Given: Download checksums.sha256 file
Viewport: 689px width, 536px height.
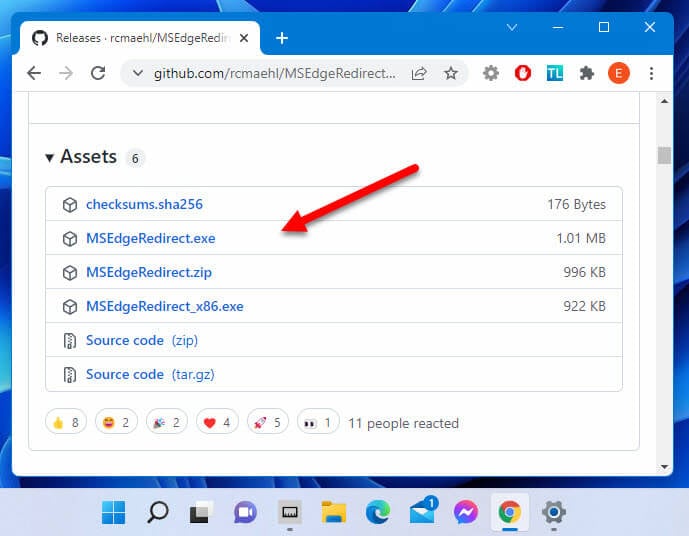Looking at the screenshot, I should (144, 204).
